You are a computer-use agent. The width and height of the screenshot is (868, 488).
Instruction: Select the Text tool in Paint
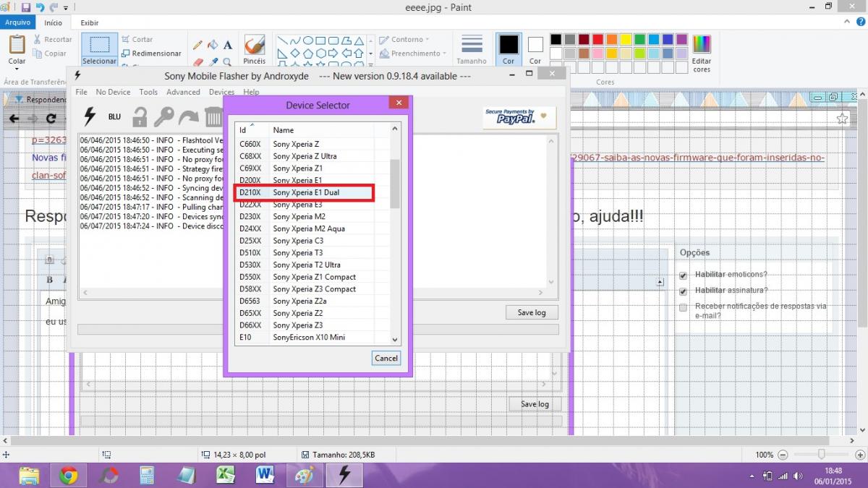228,45
